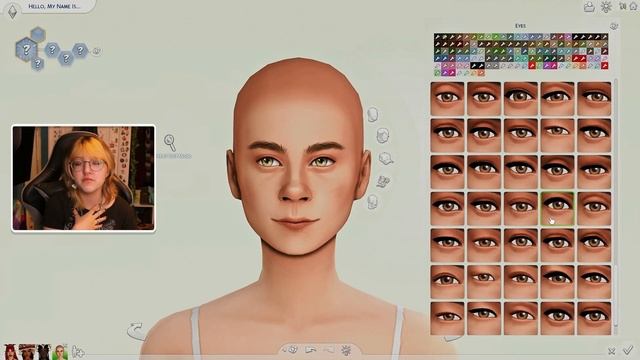Open the large aspiration hexagon with question mark

[26, 49]
